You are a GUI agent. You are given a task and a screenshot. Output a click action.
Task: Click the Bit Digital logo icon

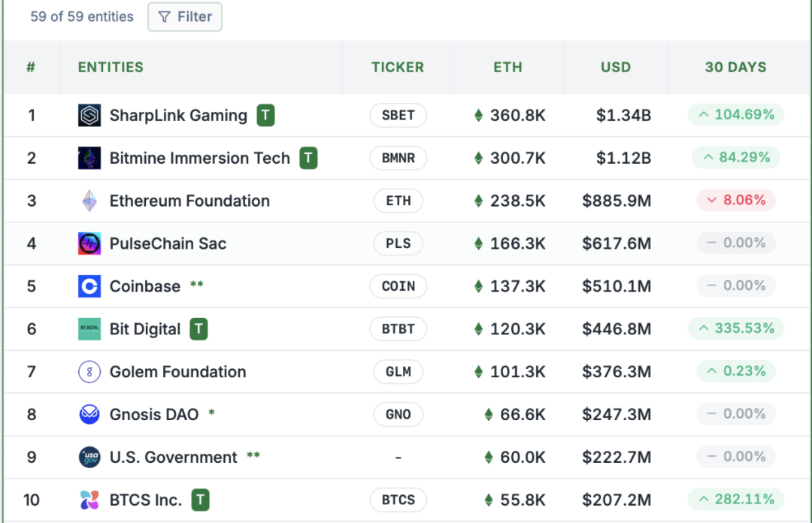coord(89,329)
